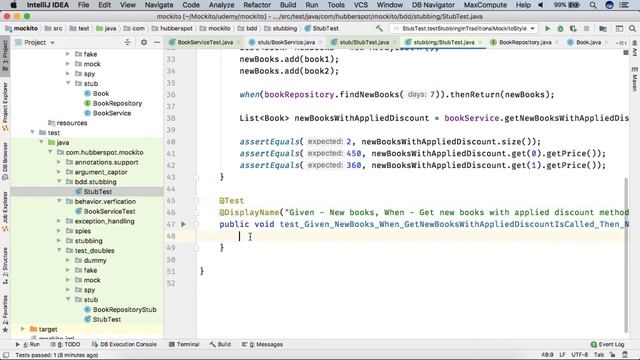Run the selected test configuration

tap(548, 29)
